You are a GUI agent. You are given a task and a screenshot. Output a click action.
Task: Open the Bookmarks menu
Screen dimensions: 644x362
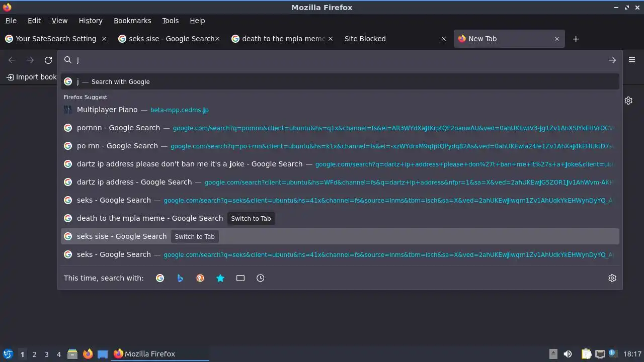click(132, 21)
